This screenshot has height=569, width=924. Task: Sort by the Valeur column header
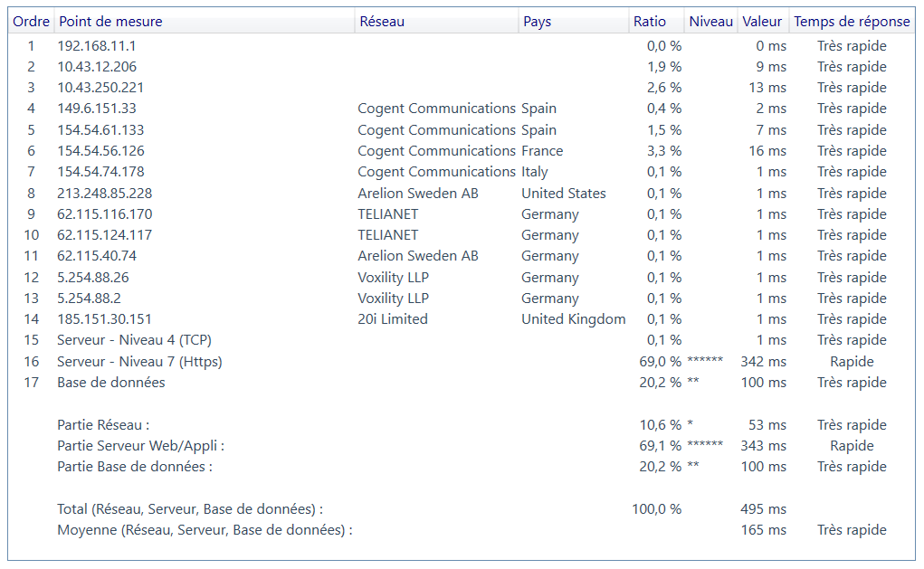click(x=762, y=22)
